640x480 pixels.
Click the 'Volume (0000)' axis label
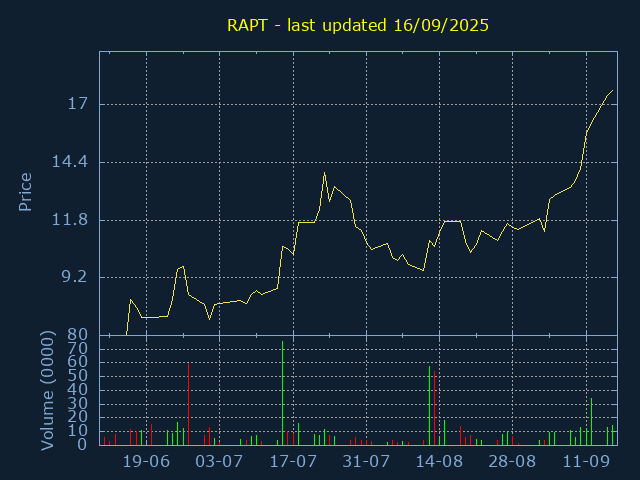(47, 391)
